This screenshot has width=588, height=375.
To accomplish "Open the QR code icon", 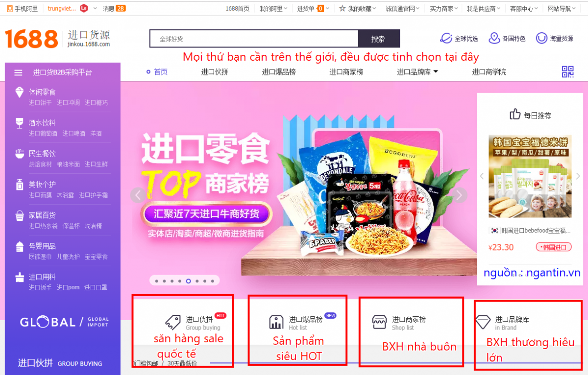I will coord(567,72).
